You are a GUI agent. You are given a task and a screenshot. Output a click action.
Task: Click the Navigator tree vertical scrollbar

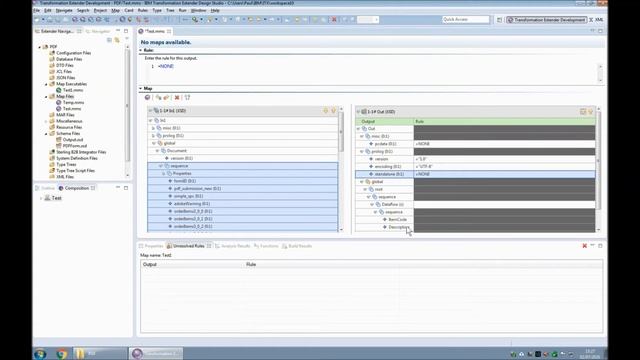click(127, 110)
